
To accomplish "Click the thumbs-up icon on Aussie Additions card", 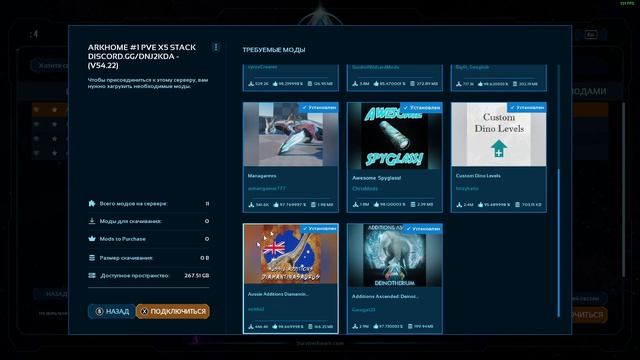I will point(274,327).
